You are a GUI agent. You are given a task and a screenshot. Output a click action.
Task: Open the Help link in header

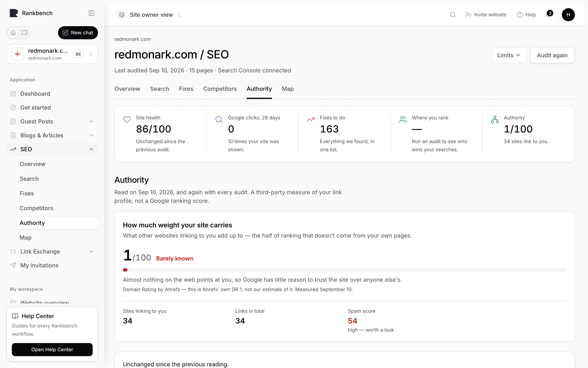click(x=527, y=15)
